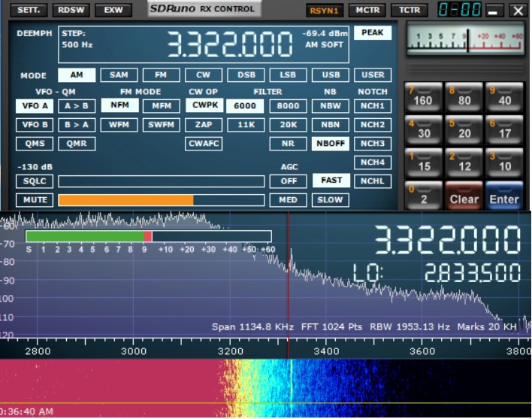Screen dimensions: 532x419
Task: Click QMR quick memory recall
Action: (77, 143)
